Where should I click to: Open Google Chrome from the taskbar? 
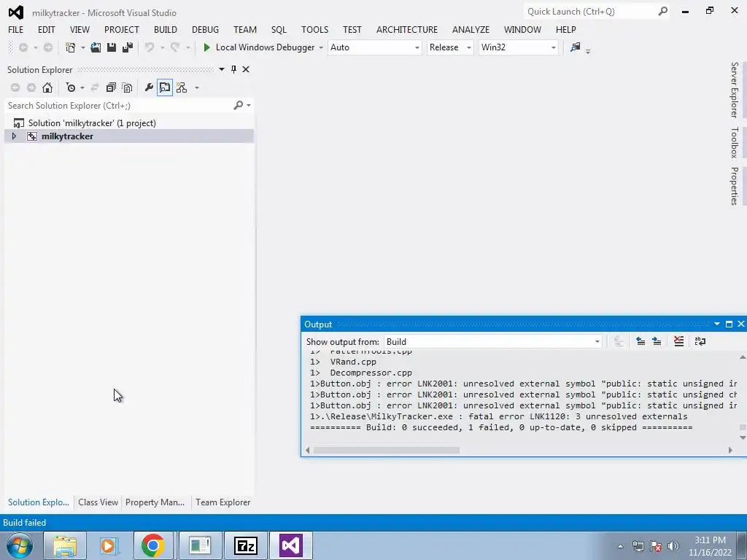153,545
